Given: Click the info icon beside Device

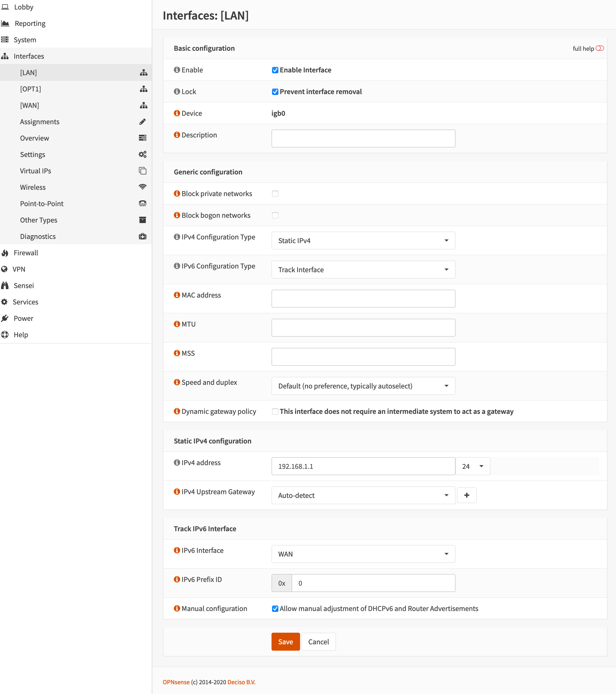Looking at the screenshot, I should pyautogui.click(x=177, y=113).
